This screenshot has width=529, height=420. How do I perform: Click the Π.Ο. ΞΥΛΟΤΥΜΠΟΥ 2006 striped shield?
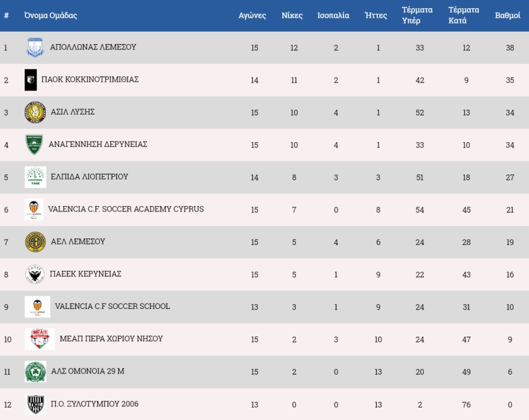pyautogui.click(x=35, y=404)
